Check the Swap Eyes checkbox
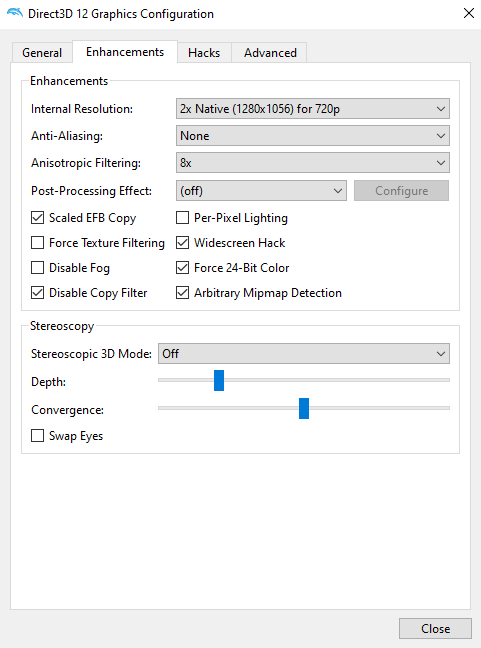This screenshot has width=481, height=648. coord(38,436)
